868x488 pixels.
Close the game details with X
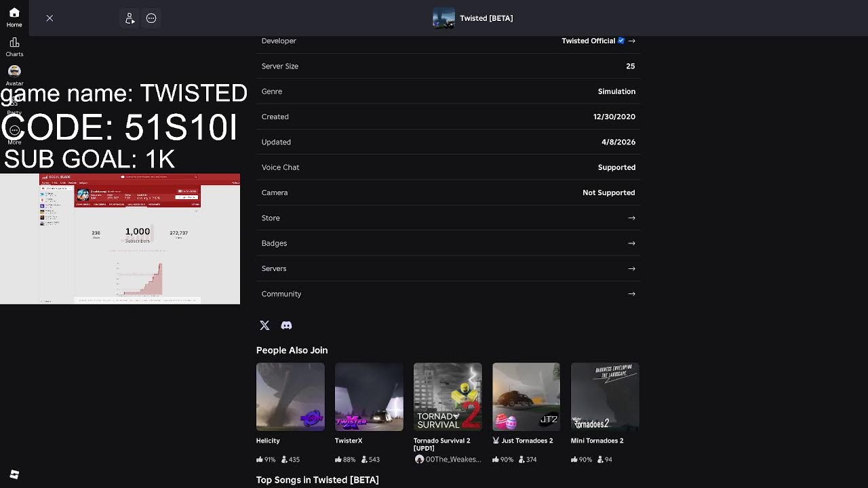pyautogui.click(x=50, y=18)
